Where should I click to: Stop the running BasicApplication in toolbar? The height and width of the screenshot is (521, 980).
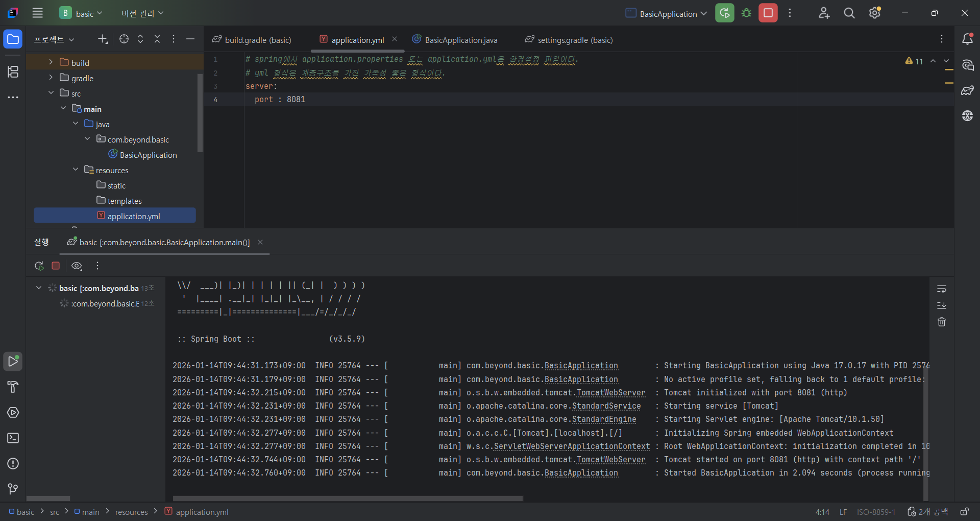coord(768,13)
